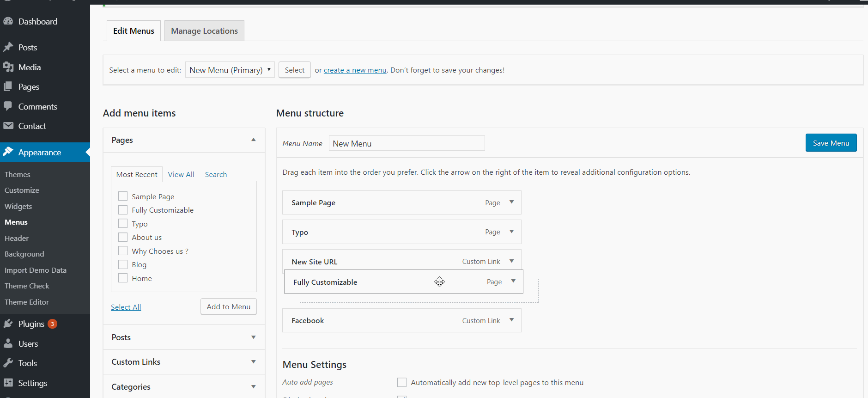
Task: Click the Posts pushpin icon
Action: (8, 47)
